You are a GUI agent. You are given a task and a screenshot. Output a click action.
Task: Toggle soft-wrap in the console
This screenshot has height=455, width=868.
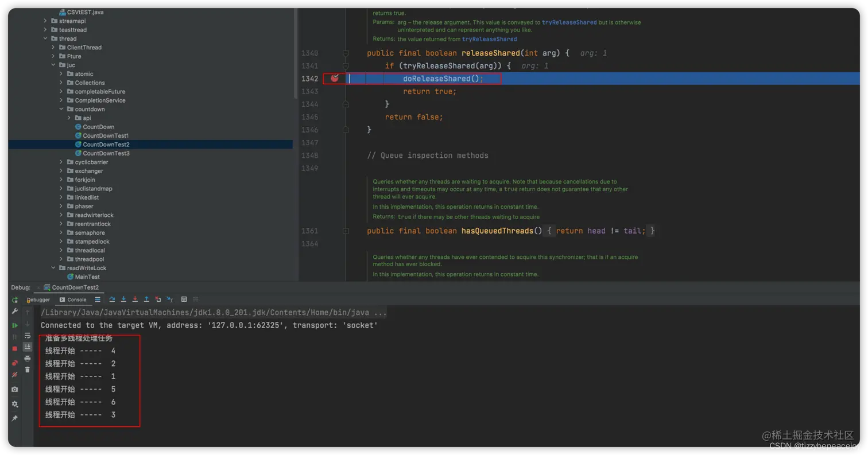point(28,336)
